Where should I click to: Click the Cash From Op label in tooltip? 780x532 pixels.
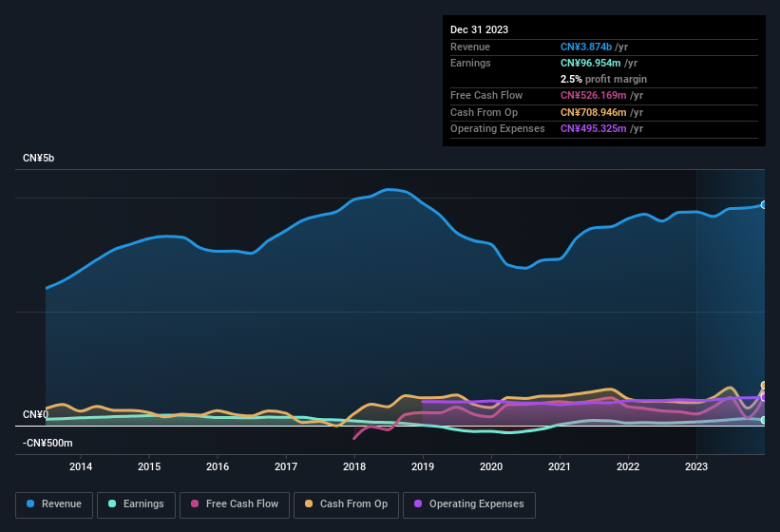tap(484, 112)
